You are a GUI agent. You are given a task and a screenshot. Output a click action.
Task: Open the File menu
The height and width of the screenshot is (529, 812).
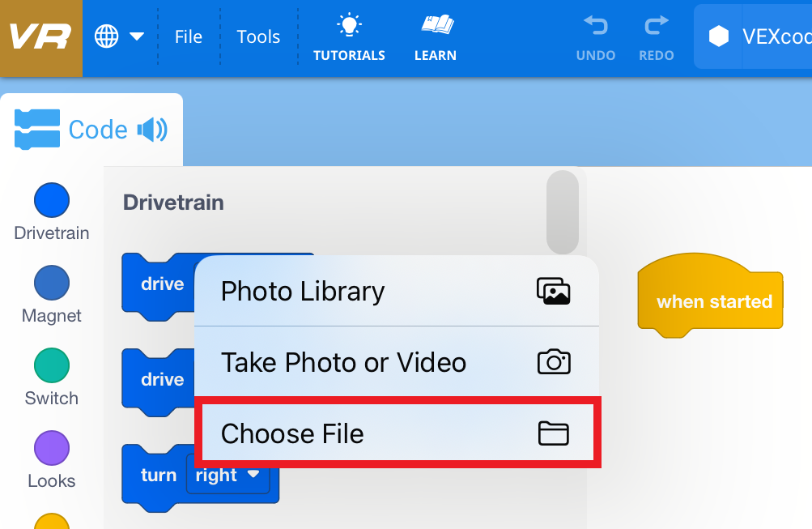[x=188, y=36]
